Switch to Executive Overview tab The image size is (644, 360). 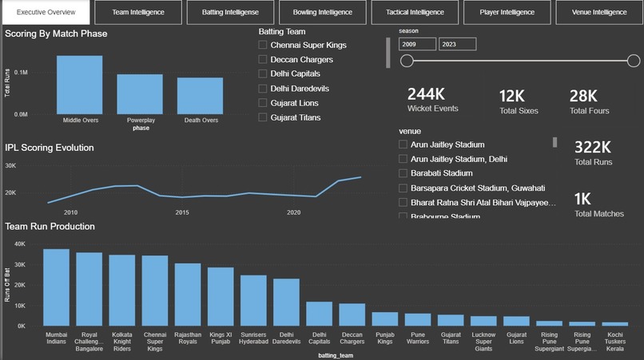pyautogui.click(x=46, y=12)
